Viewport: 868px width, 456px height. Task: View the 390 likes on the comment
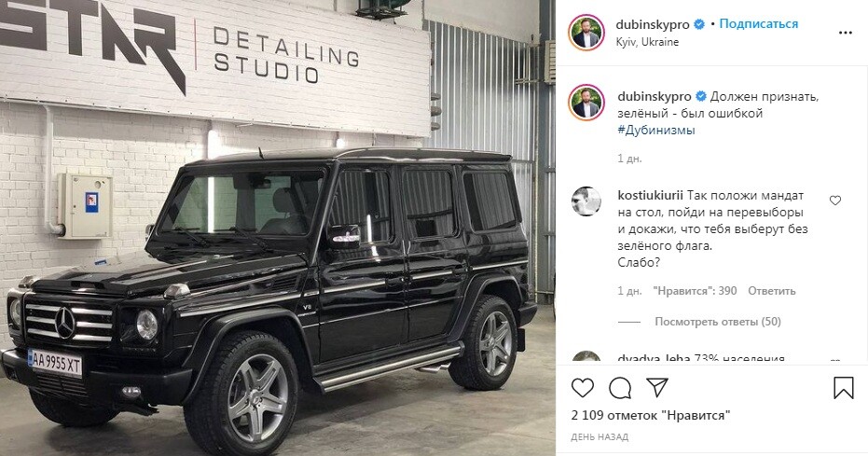click(695, 291)
